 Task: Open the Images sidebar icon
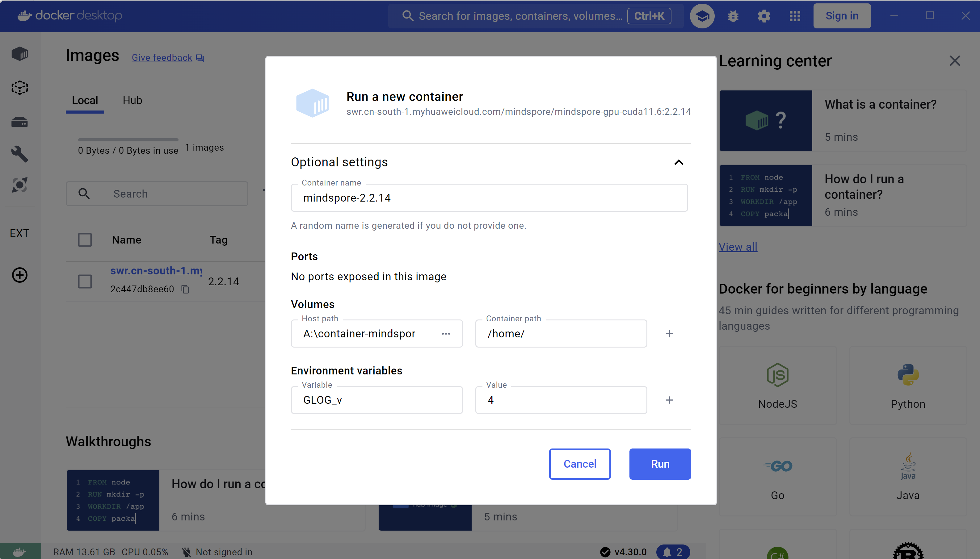click(19, 88)
